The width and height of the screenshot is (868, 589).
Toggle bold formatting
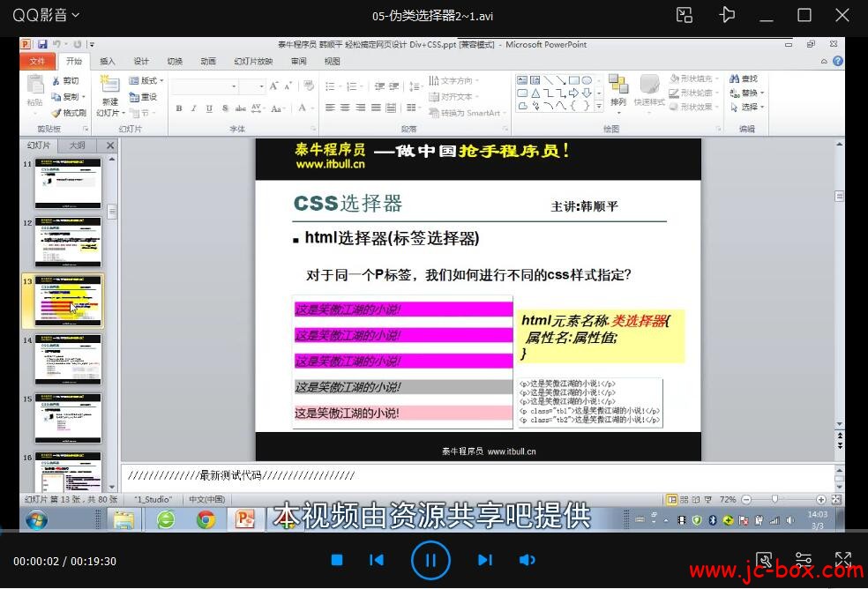(x=179, y=108)
